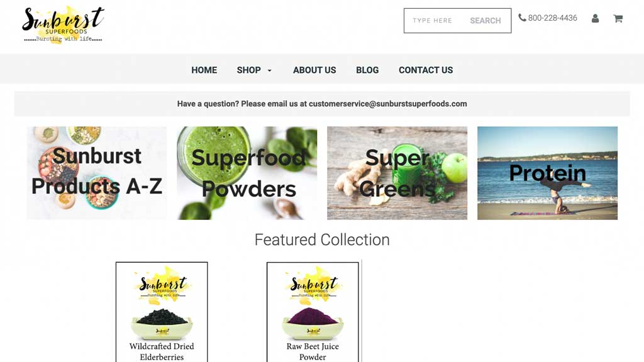The image size is (644, 362).
Task: Click the Shop menu label
Action: point(248,70)
